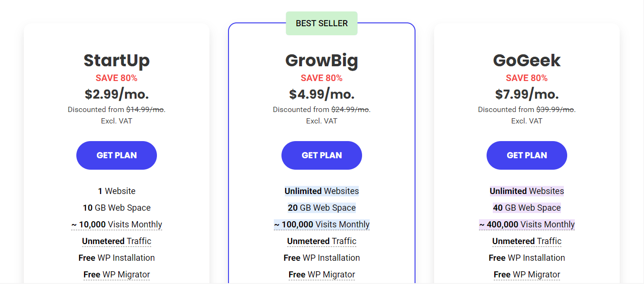Click Unmetered Traffic in the GrowBig plan

322,241
